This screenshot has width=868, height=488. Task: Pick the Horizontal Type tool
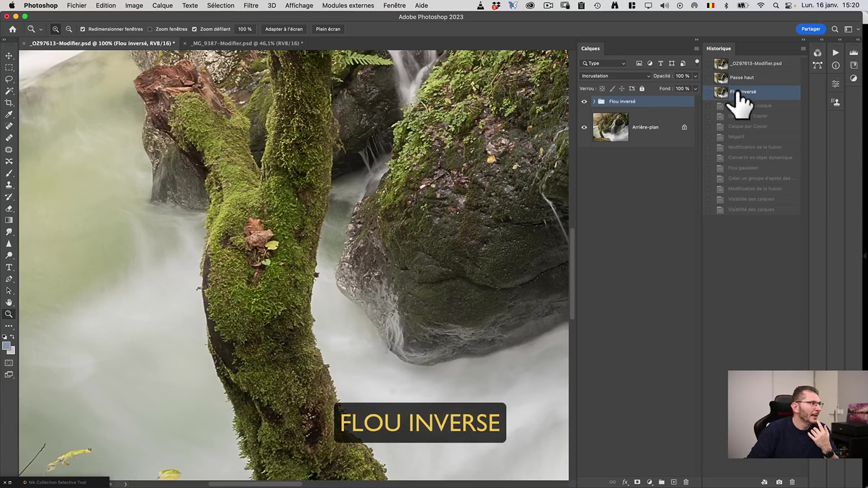(9, 267)
